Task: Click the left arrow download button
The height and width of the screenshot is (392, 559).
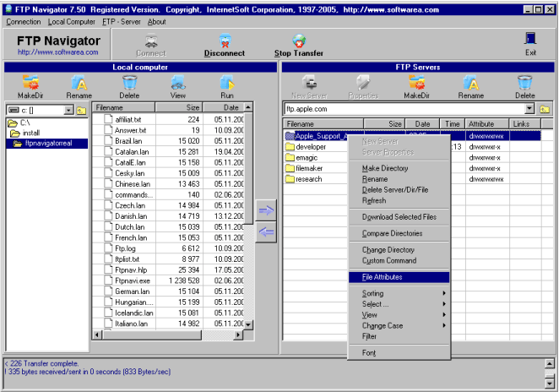Action: [x=266, y=232]
